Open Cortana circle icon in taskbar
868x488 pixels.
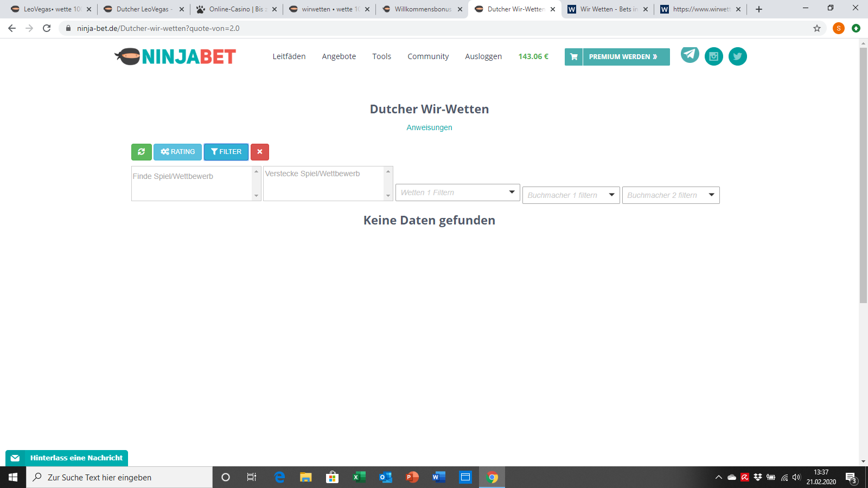(226, 477)
